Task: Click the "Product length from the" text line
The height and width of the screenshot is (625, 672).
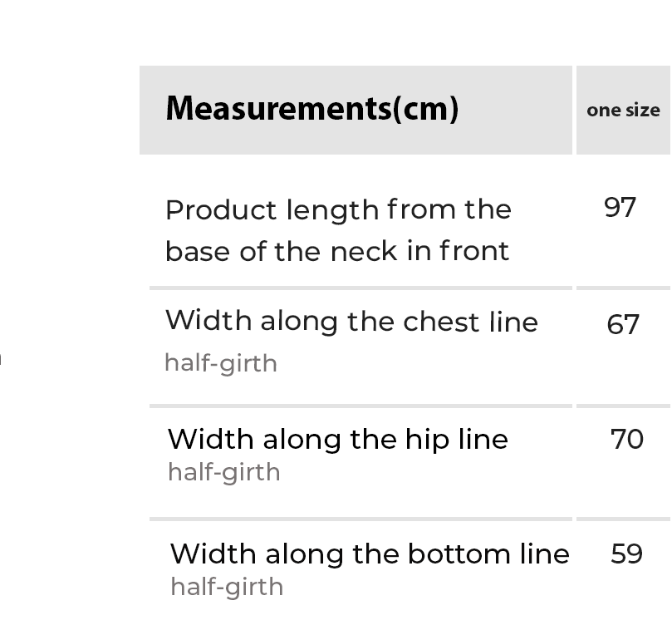Action: click(338, 209)
